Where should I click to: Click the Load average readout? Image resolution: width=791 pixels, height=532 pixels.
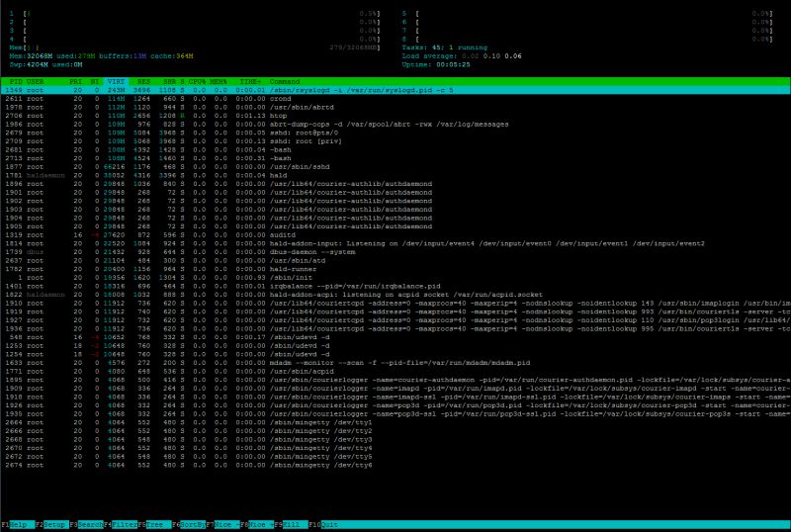click(x=462, y=56)
